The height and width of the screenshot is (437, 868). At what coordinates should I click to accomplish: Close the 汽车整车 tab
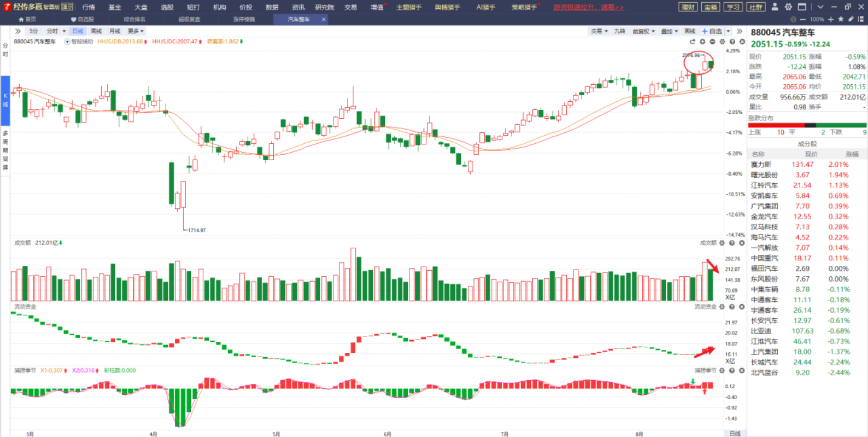pos(324,19)
